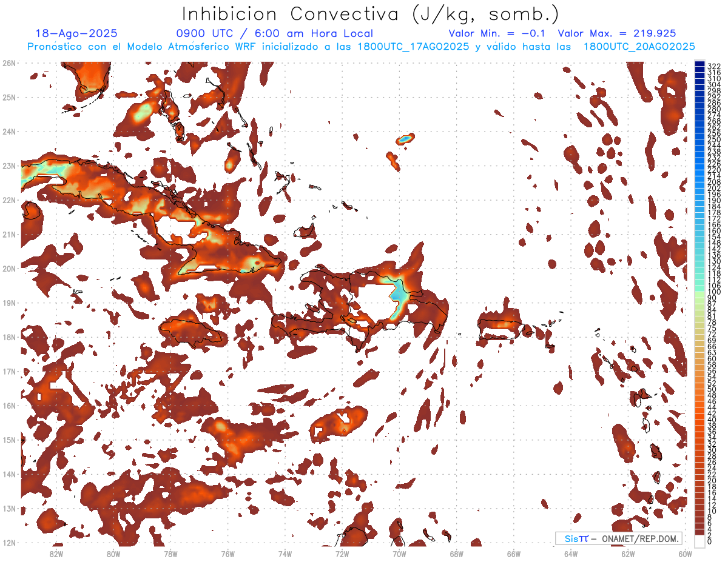Screen dimensions: 728x562
Task: Select the date text "18-Ago-2025"
Action: point(76,34)
